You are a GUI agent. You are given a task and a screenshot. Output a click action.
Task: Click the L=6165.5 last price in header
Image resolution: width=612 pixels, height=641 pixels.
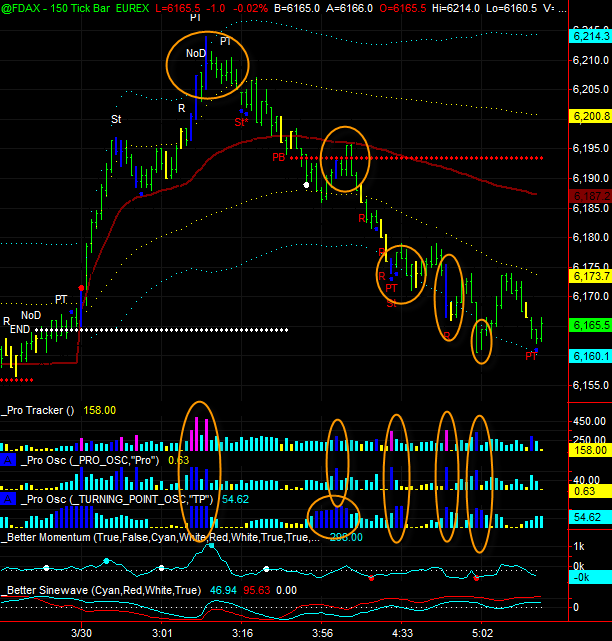tap(179, 8)
